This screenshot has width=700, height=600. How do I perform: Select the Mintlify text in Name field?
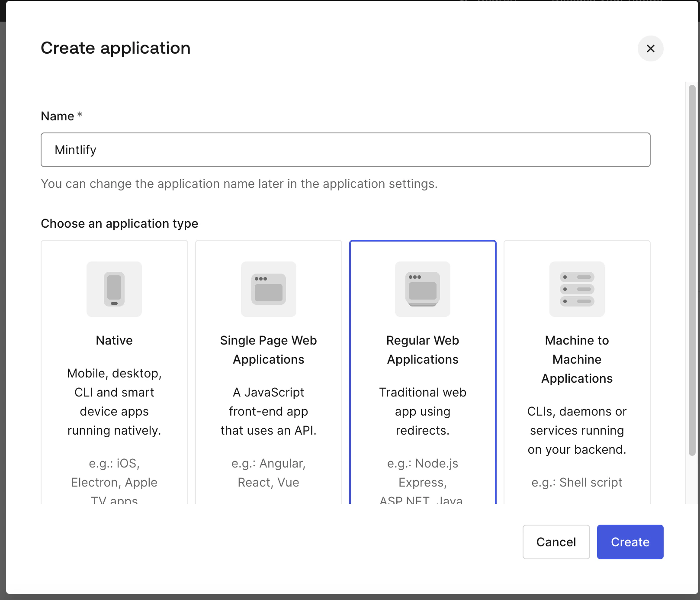click(76, 150)
